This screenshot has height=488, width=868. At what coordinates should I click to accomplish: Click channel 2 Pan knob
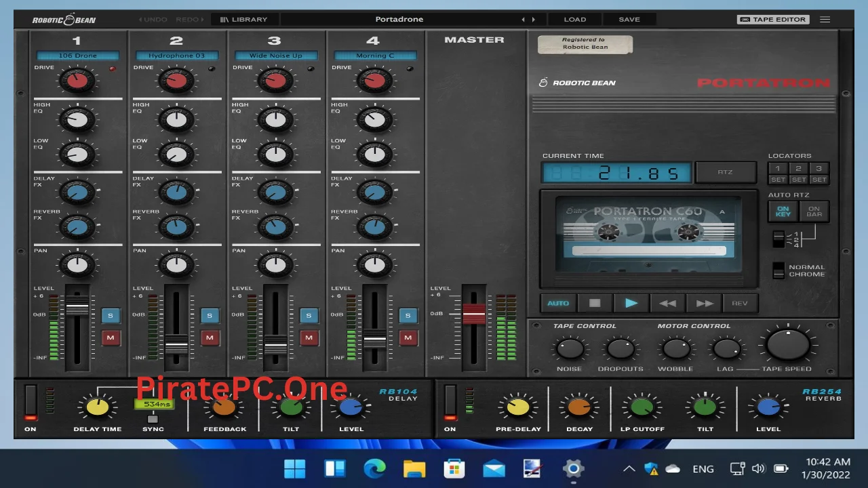176,264
